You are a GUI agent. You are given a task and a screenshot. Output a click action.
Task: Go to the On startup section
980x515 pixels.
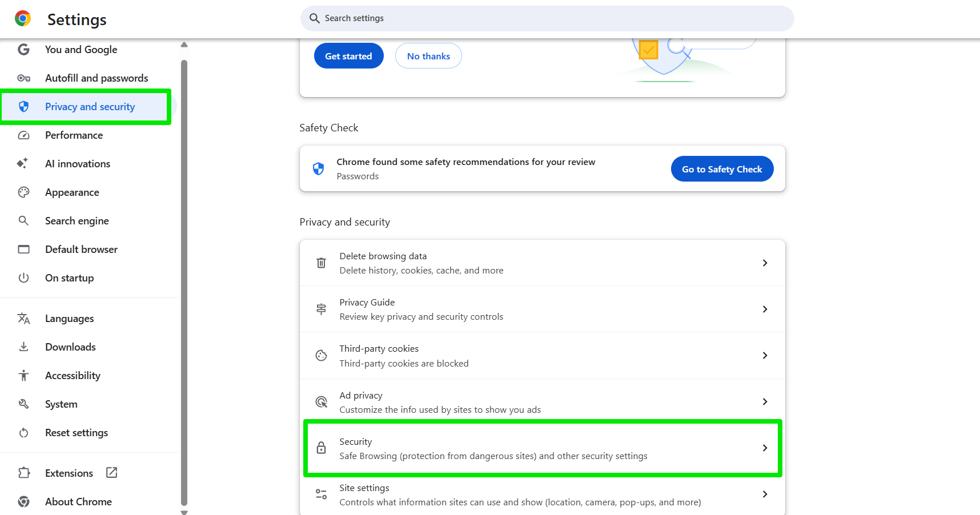[x=69, y=278]
